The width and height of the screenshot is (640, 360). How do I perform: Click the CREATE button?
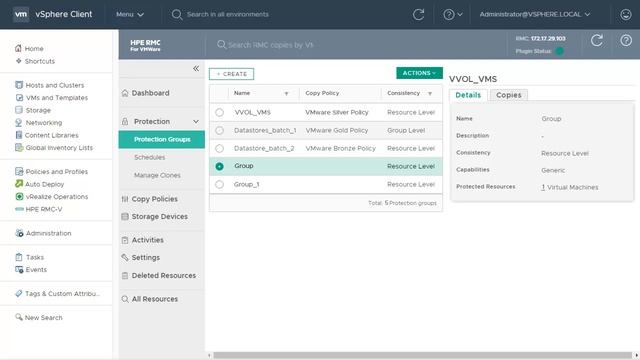tap(231, 74)
